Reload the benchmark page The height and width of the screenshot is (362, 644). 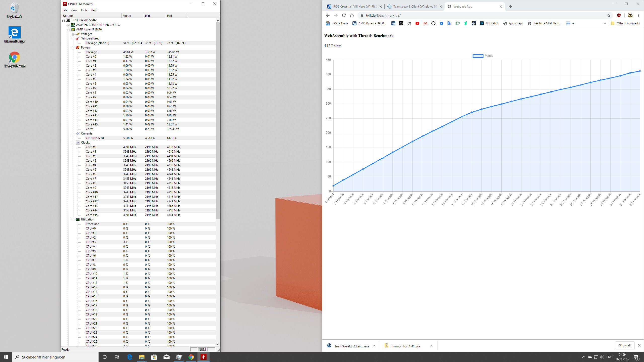click(x=344, y=15)
